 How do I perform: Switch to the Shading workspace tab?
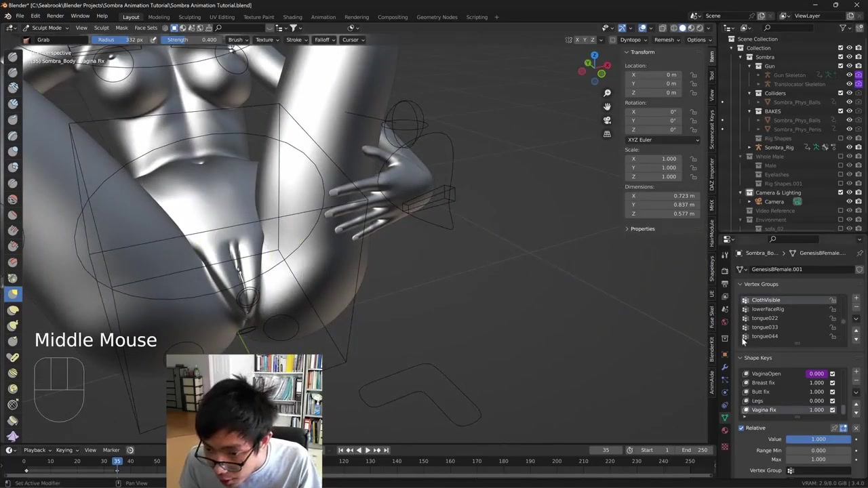[292, 17]
